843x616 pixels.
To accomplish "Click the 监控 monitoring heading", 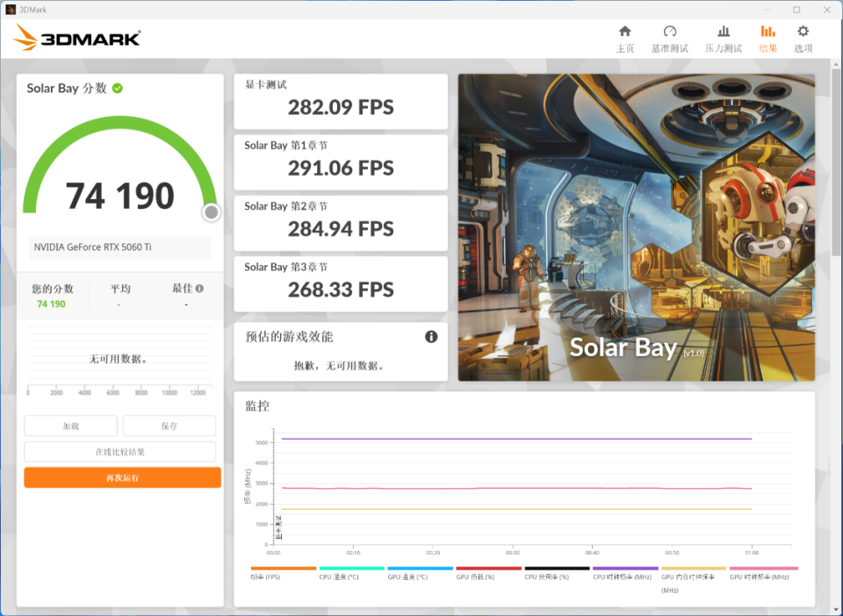I will click(x=257, y=406).
